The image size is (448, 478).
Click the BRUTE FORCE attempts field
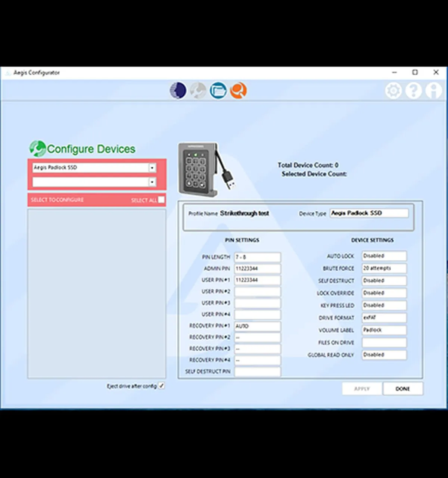coord(384,268)
